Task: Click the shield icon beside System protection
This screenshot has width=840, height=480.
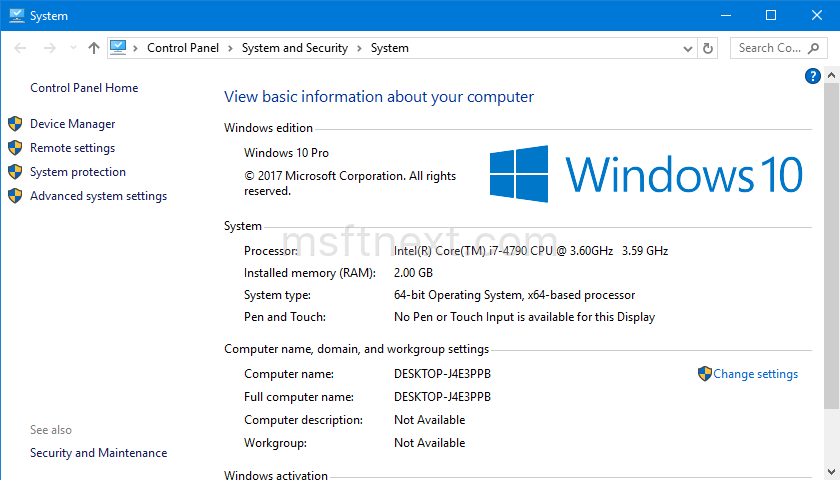Action: tap(15, 172)
